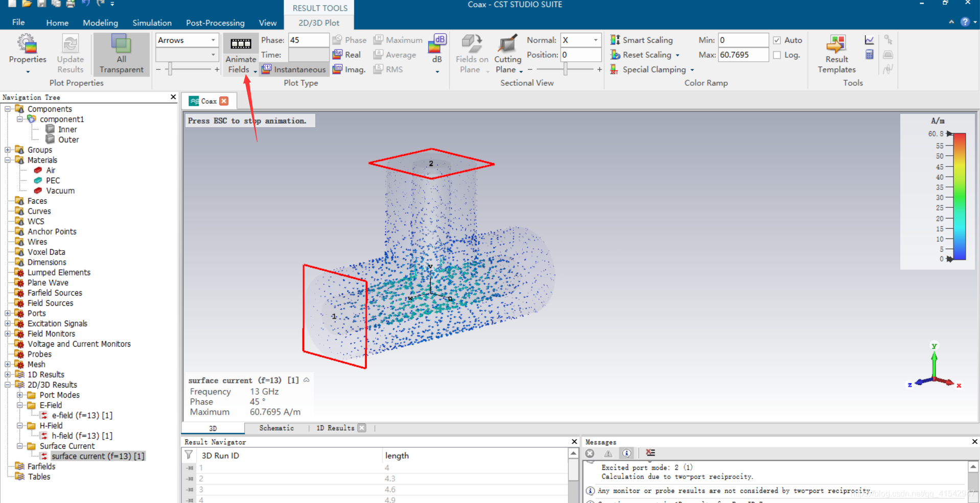Collapse the 2D/3D Results tree node
The width and height of the screenshot is (980, 503).
[x=8, y=385]
